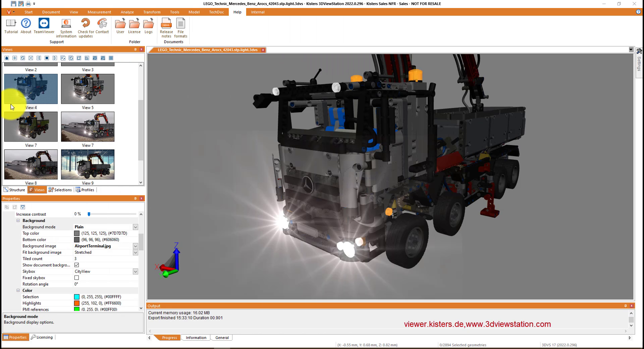Change the Highlights color swatch
This screenshot has width=644, height=349.
77,303
